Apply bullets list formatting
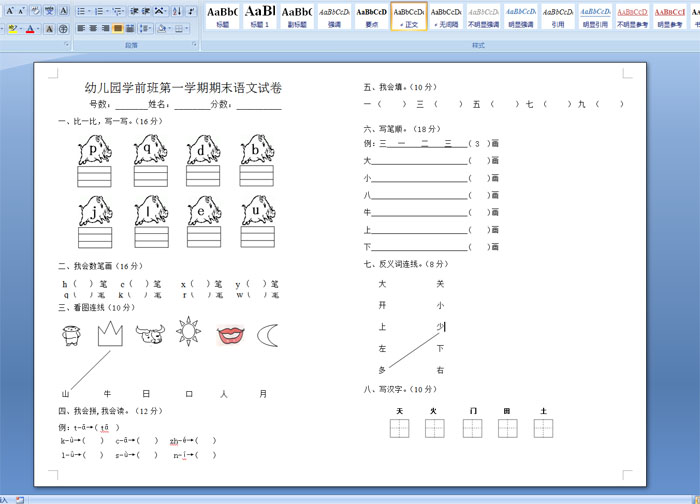This screenshot has height=504, width=700. (x=81, y=11)
